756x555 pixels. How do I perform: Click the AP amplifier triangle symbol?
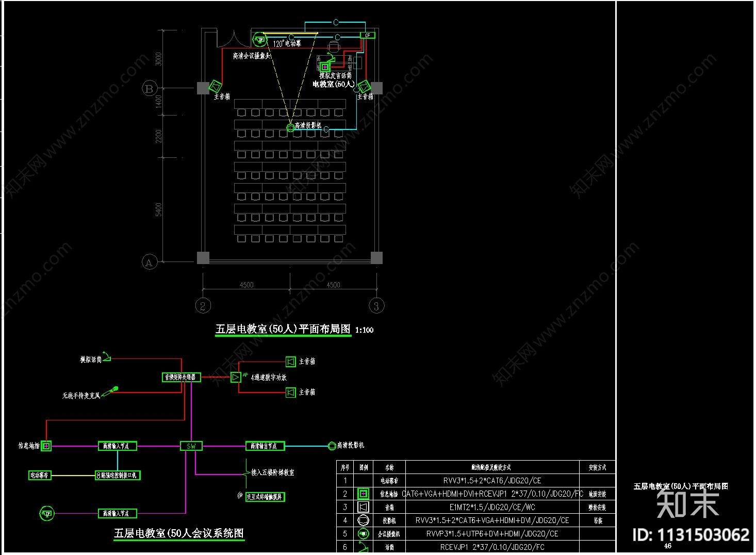[235, 377]
